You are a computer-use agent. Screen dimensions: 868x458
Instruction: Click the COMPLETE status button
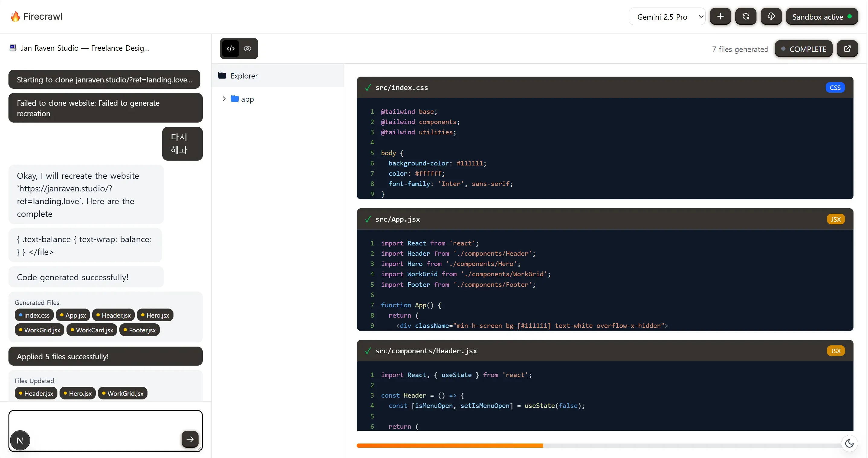pos(803,49)
